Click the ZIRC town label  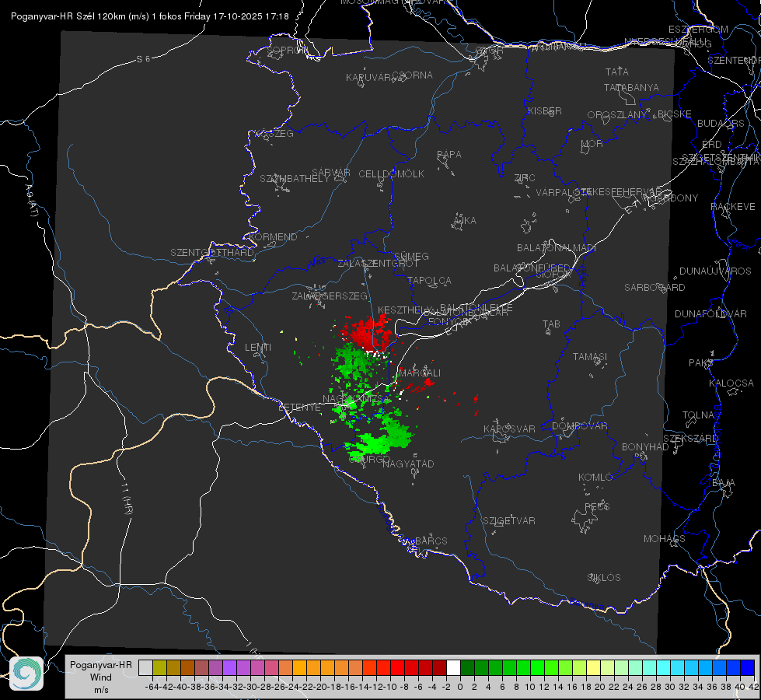[x=525, y=178]
